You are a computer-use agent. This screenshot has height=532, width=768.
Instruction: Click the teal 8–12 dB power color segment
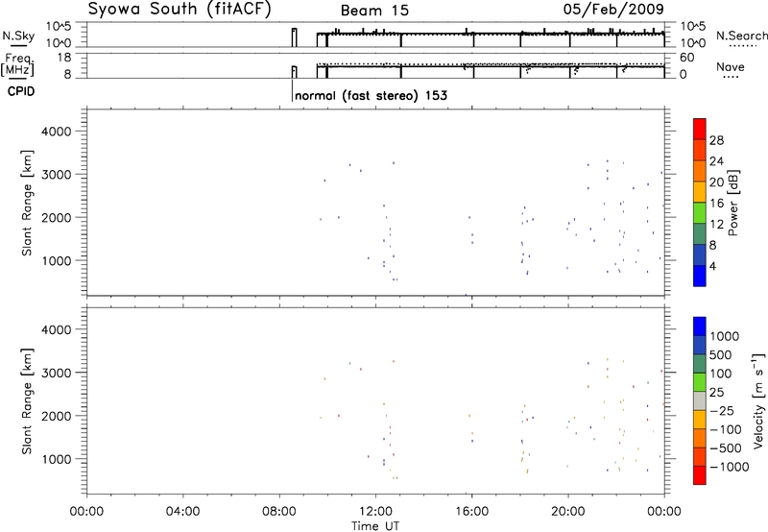click(700, 234)
